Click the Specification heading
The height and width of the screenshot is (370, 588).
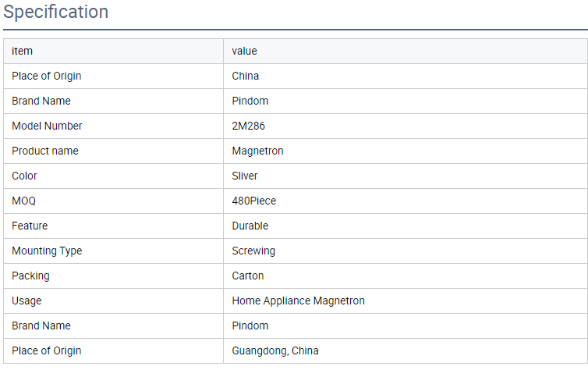pyautogui.click(x=56, y=12)
